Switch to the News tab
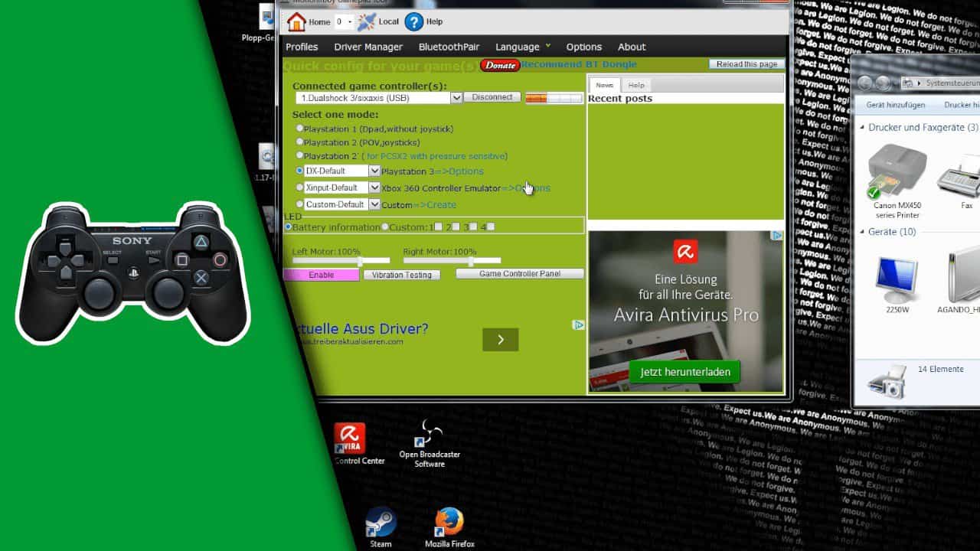980x551 pixels. click(605, 85)
